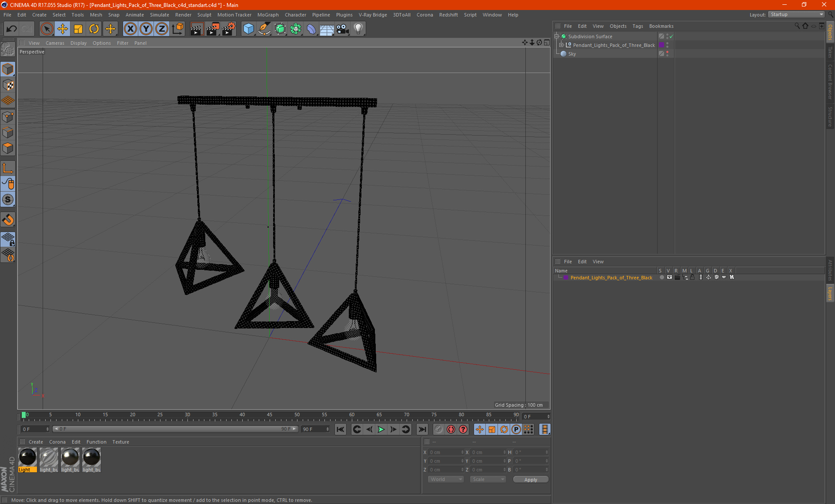
Task: Add a Light object
Action: point(358,29)
